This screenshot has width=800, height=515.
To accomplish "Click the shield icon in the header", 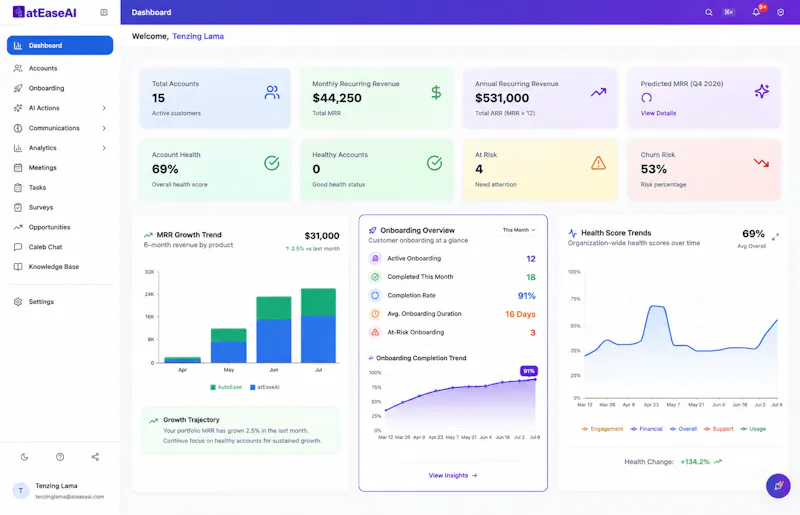I will click(x=781, y=12).
